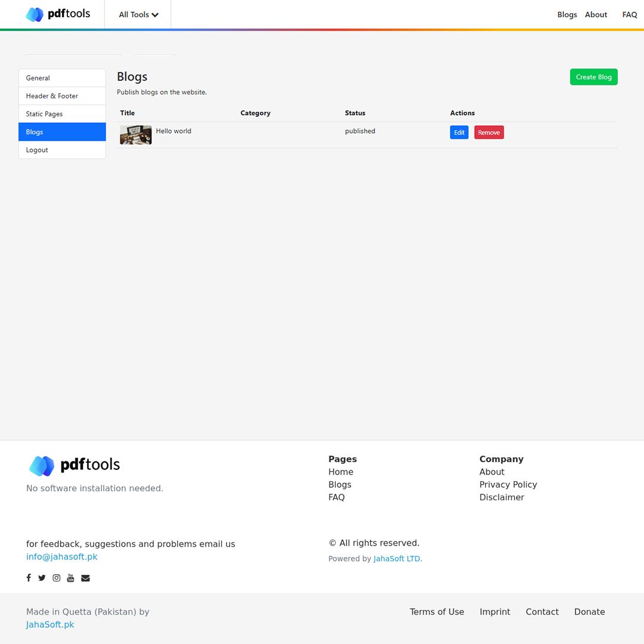Click the Hello world title text
The height and width of the screenshot is (644, 644).
(x=174, y=131)
